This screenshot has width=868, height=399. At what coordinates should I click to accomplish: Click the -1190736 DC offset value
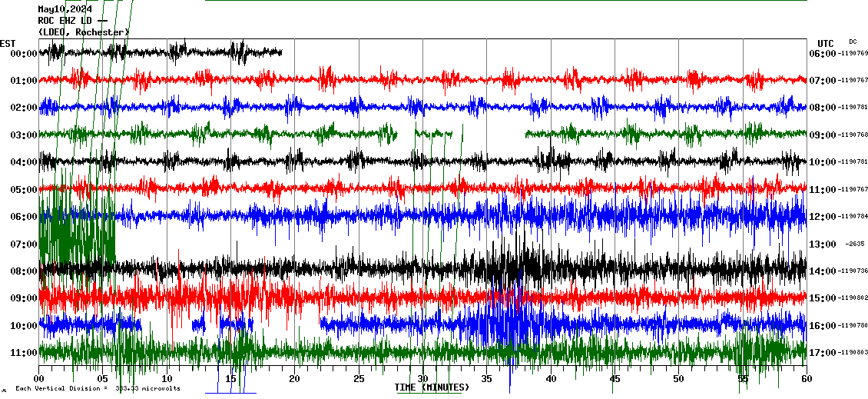[x=853, y=271]
